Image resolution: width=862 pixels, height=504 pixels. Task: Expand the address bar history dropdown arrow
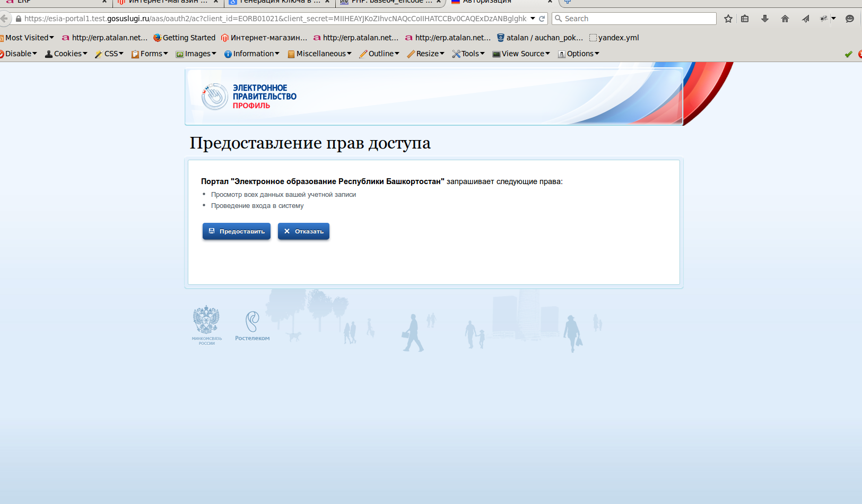point(533,19)
